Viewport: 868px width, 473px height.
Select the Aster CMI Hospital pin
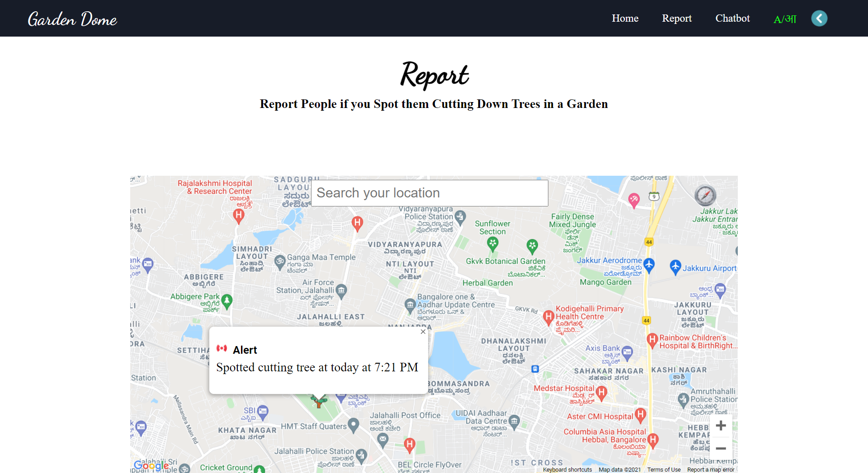tap(640, 415)
